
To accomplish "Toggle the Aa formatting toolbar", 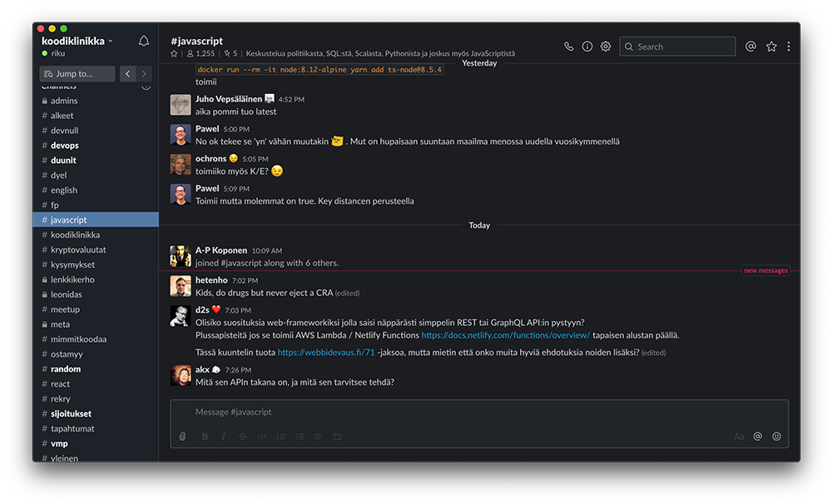I will (739, 437).
